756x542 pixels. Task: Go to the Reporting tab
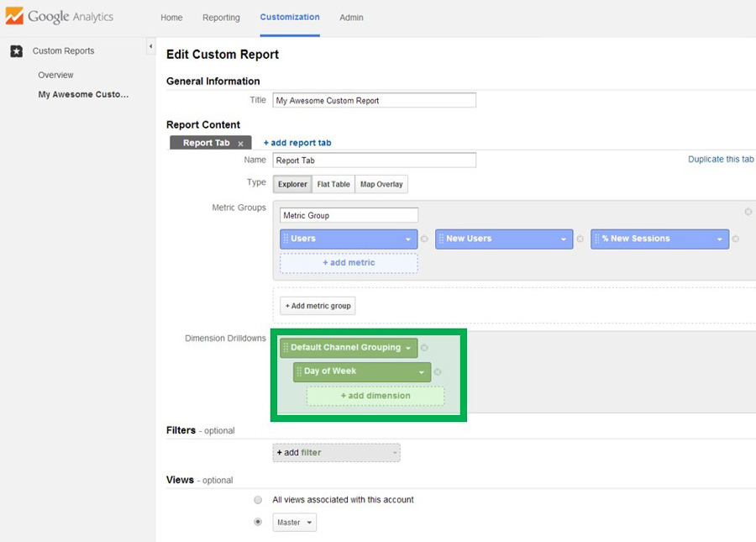coord(221,18)
